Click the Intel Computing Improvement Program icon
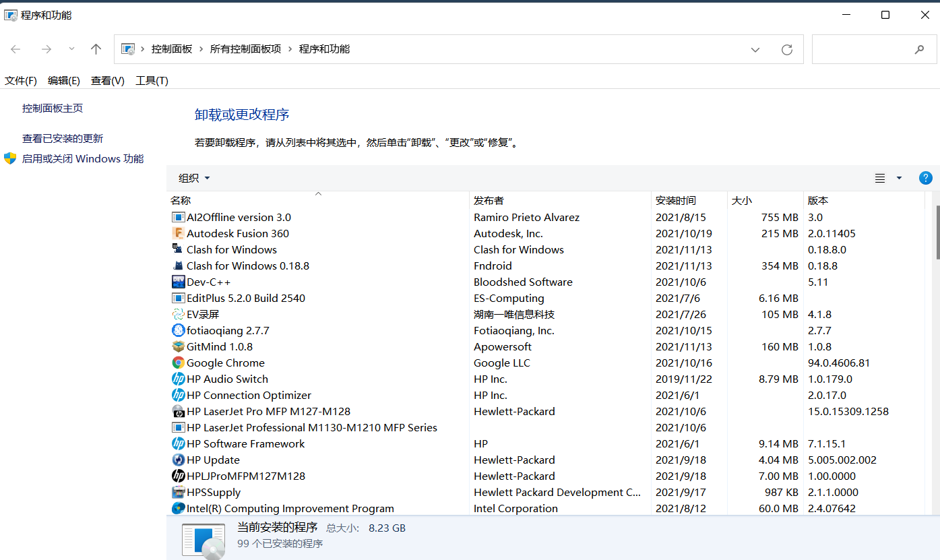 click(x=178, y=508)
